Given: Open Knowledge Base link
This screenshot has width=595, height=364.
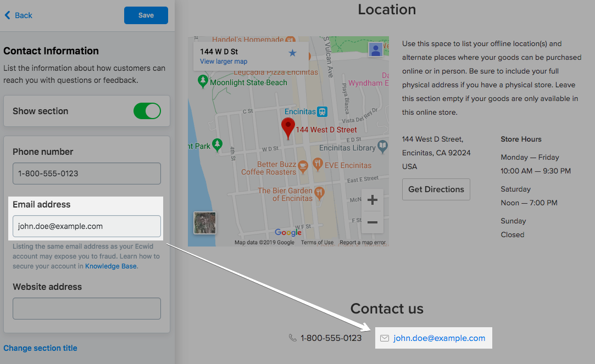Looking at the screenshot, I should coord(110,266).
